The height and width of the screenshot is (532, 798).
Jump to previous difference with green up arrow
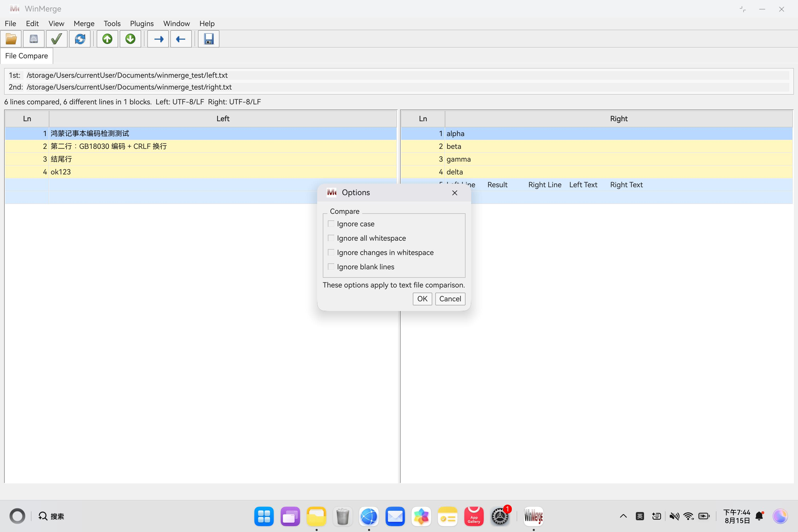(108, 39)
